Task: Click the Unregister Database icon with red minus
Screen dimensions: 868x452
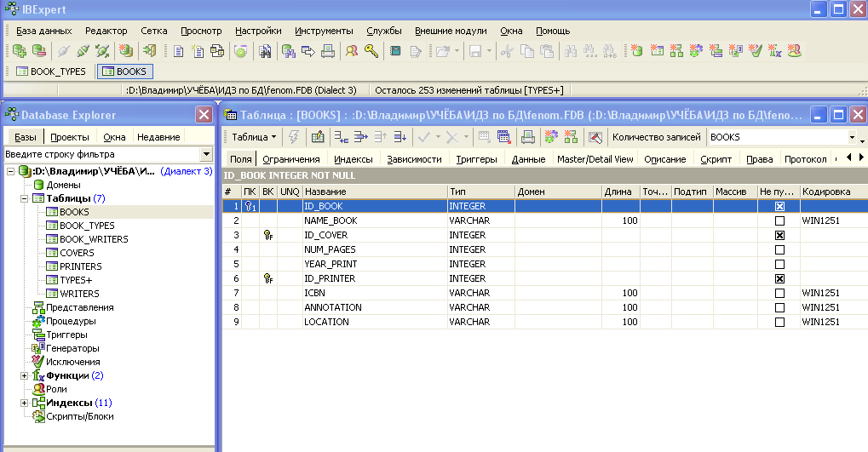Action: pos(38,51)
